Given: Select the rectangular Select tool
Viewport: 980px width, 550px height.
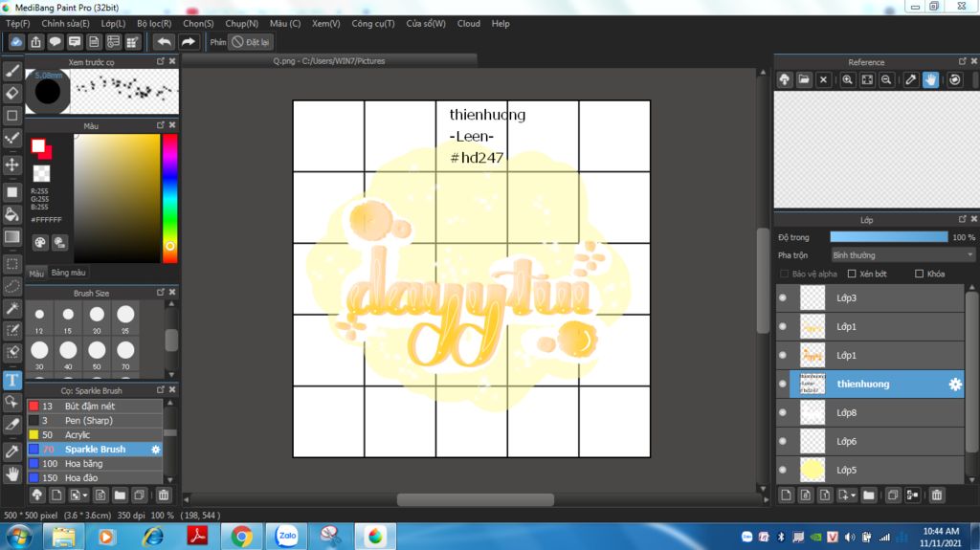Looking at the screenshot, I should [x=11, y=264].
